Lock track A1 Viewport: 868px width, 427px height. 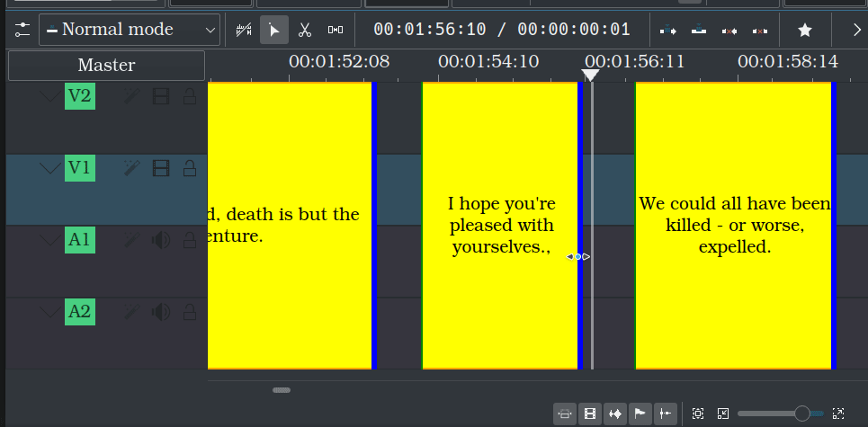coord(189,240)
